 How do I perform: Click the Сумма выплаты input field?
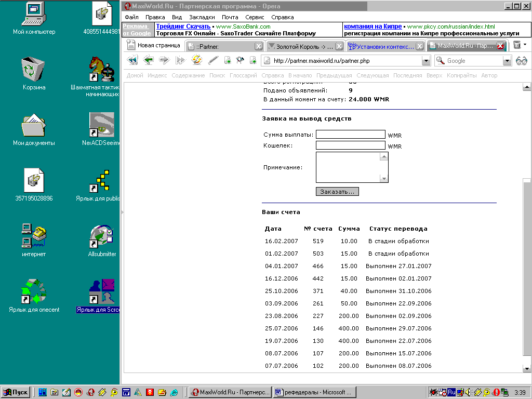[351, 135]
